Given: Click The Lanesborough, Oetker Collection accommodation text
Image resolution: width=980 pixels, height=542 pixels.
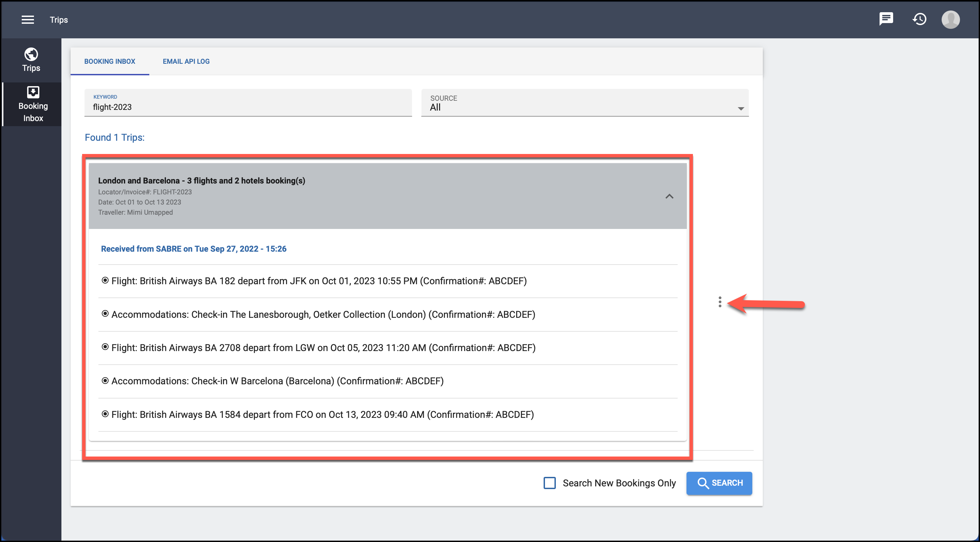Looking at the screenshot, I should [x=323, y=314].
